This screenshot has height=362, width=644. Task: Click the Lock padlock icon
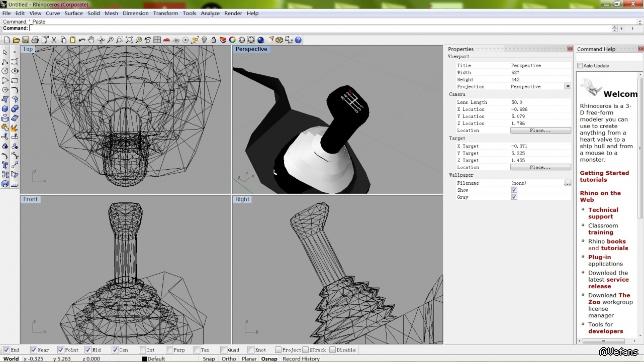click(214, 40)
